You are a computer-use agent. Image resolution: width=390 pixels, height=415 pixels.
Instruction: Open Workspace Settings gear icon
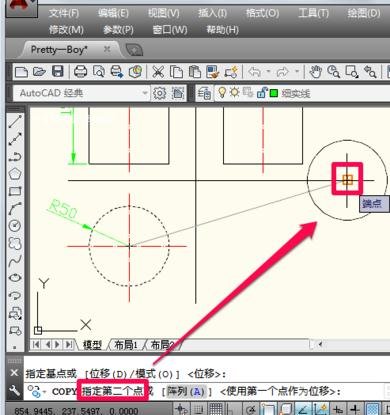click(159, 93)
